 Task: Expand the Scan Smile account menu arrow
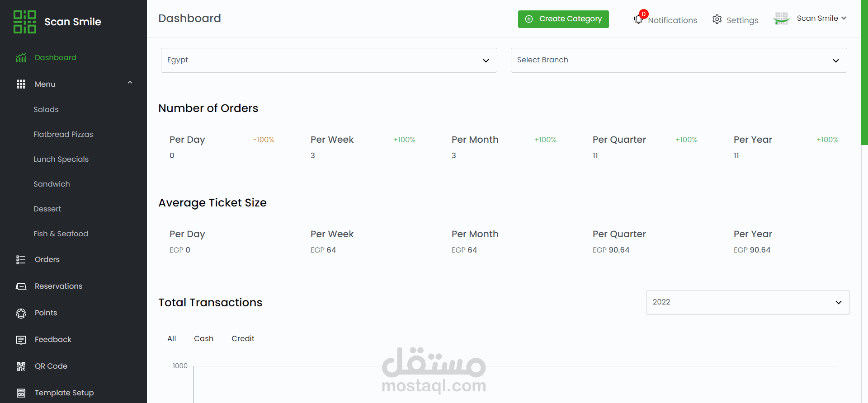[844, 19]
